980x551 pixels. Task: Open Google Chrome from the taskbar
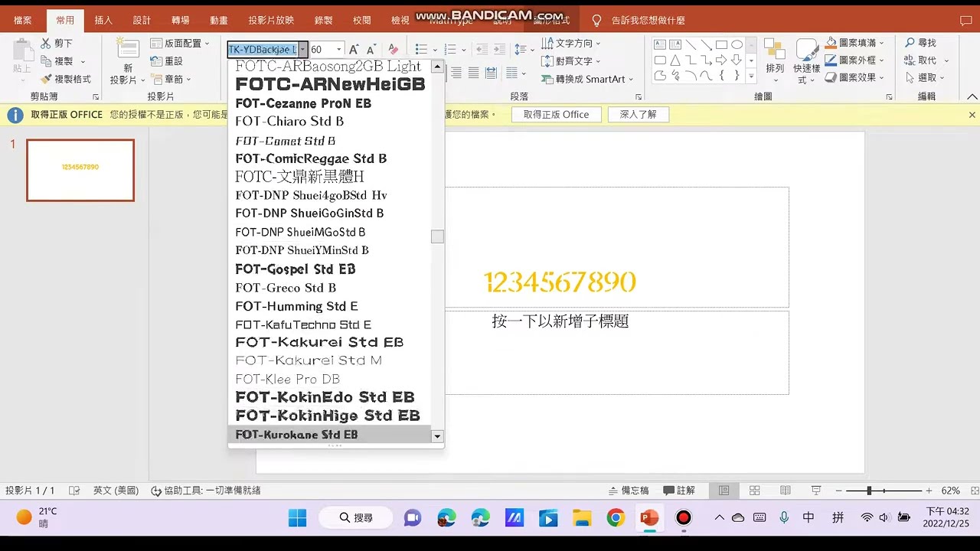pos(616,518)
